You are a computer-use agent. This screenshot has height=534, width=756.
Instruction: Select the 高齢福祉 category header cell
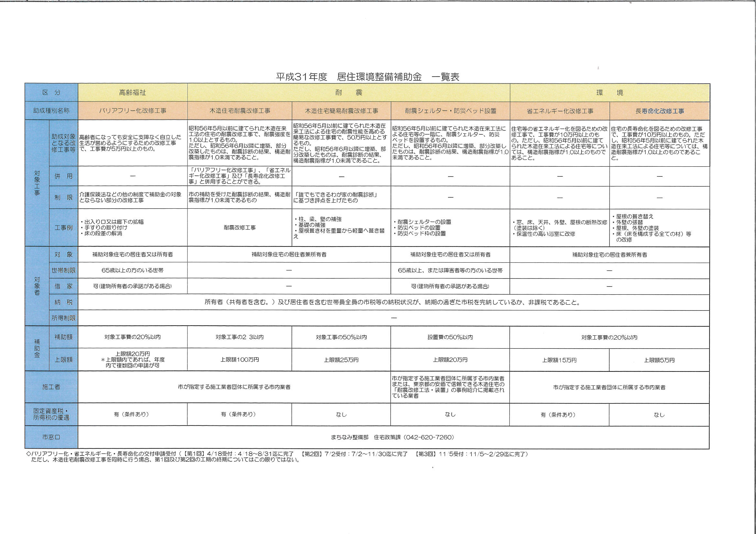coord(132,93)
